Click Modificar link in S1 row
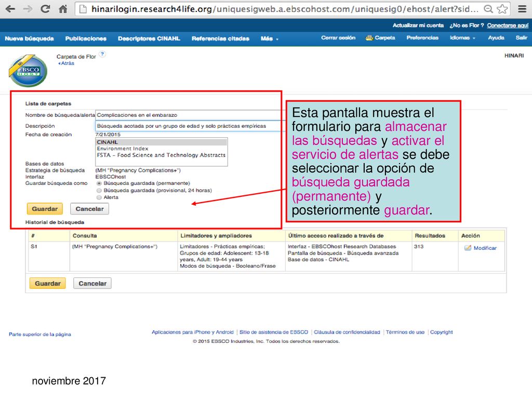The image size is (532, 399). (x=485, y=248)
